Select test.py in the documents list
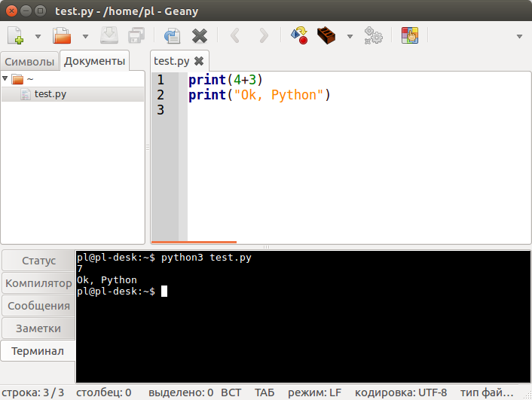This screenshot has height=400, width=532. [50, 94]
